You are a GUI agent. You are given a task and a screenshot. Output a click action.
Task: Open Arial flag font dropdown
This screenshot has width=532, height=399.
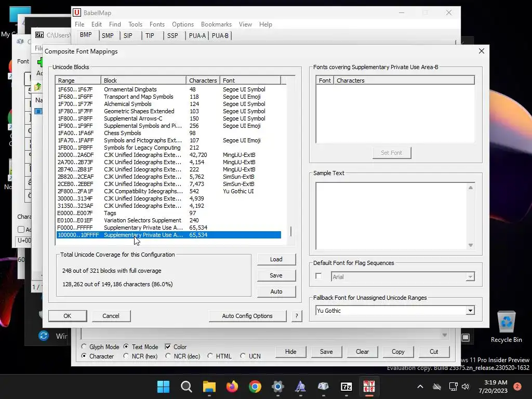pyautogui.click(x=470, y=277)
